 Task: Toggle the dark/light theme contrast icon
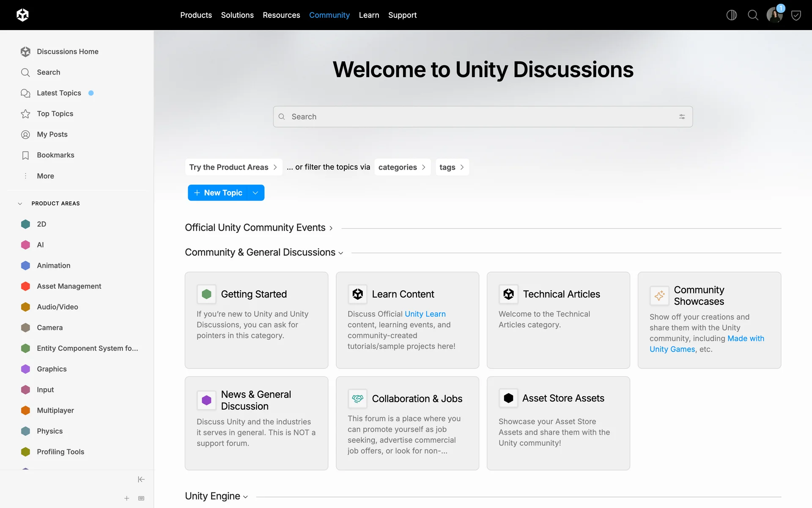click(731, 15)
